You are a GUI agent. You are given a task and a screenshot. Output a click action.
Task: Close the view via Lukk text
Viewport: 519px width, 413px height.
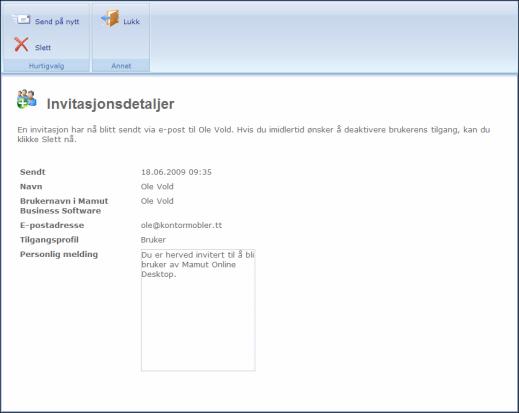(131, 22)
